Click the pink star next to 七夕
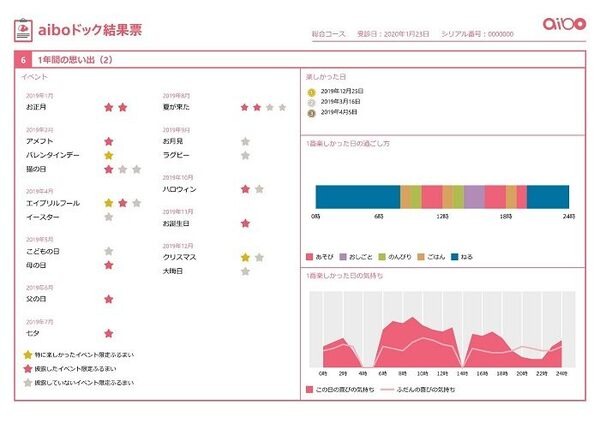Screen dimensions: 600x423 [x=109, y=333]
